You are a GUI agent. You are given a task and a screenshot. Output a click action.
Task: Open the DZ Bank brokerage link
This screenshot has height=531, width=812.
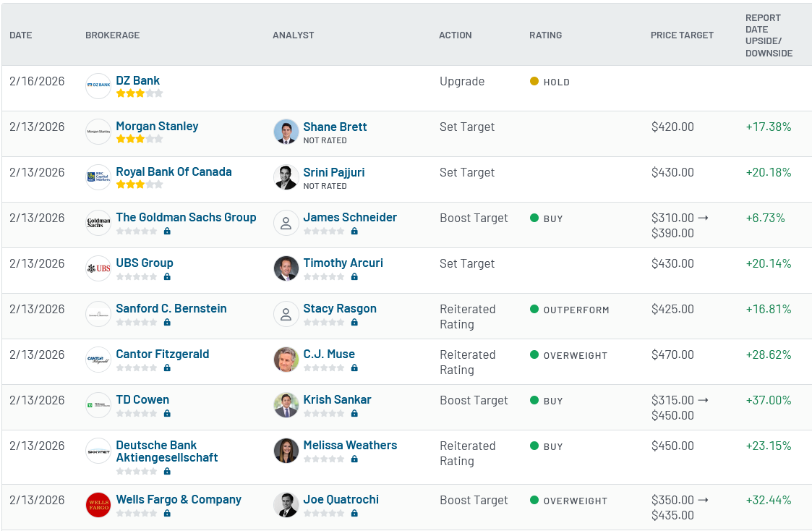point(138,81)
